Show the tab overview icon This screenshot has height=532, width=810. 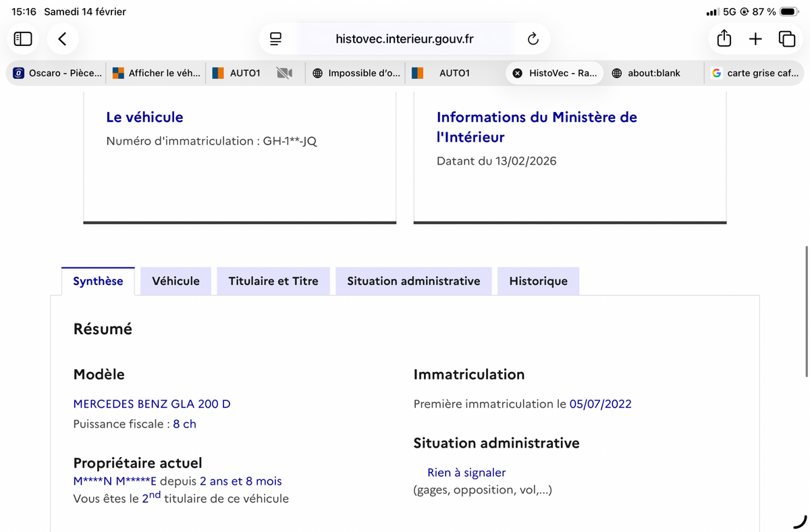point(786,39)
